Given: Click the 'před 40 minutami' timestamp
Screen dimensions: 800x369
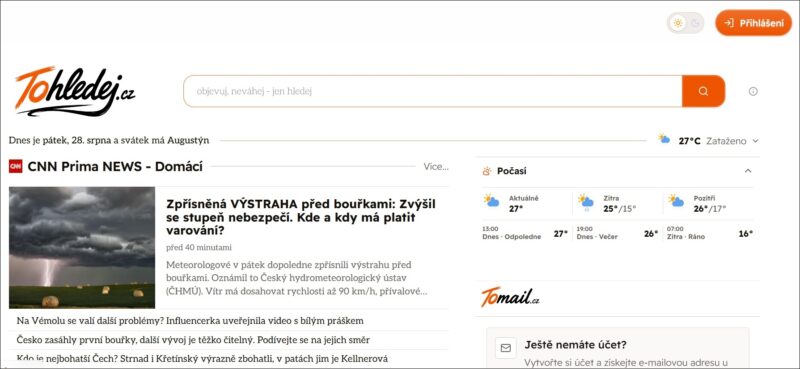Looking at the screenshot, I should pyautogui.click(x=199, y=248).
